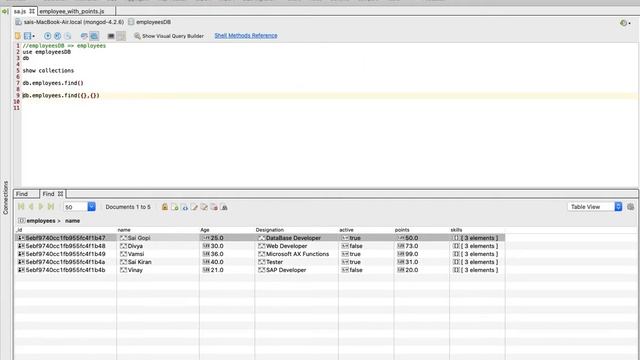Screen dimensions: 640x360
Task: Click the Web Developer designation cell
Action: (296, 246)
